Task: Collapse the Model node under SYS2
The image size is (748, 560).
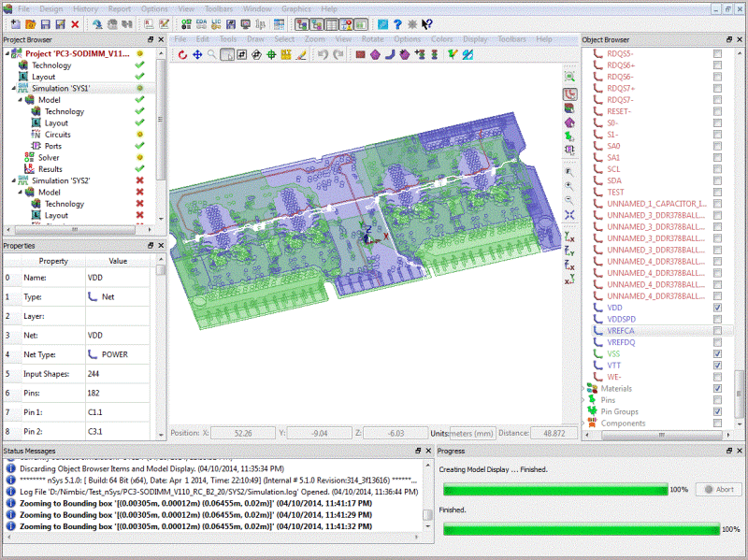Action: [x=21, y=193]
